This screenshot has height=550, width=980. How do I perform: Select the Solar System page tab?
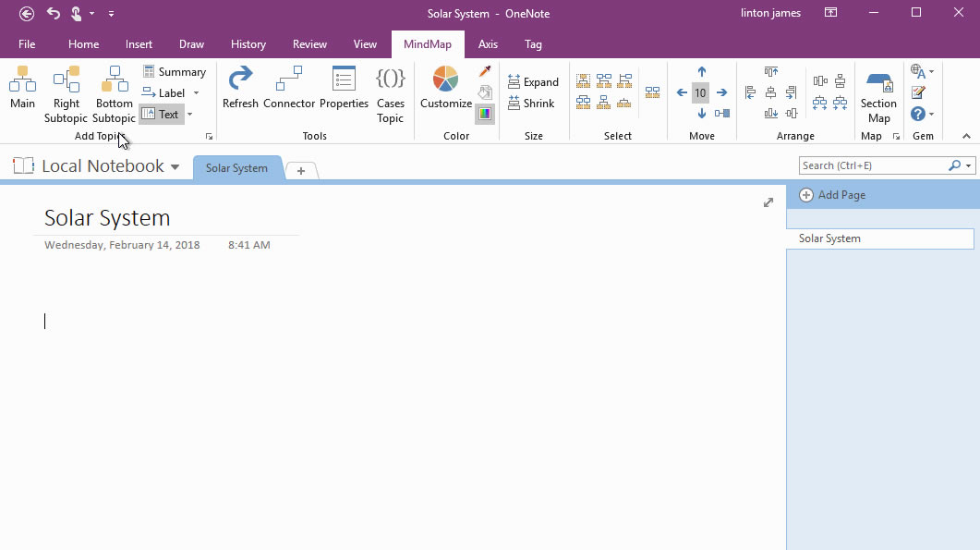pos(237,168)
